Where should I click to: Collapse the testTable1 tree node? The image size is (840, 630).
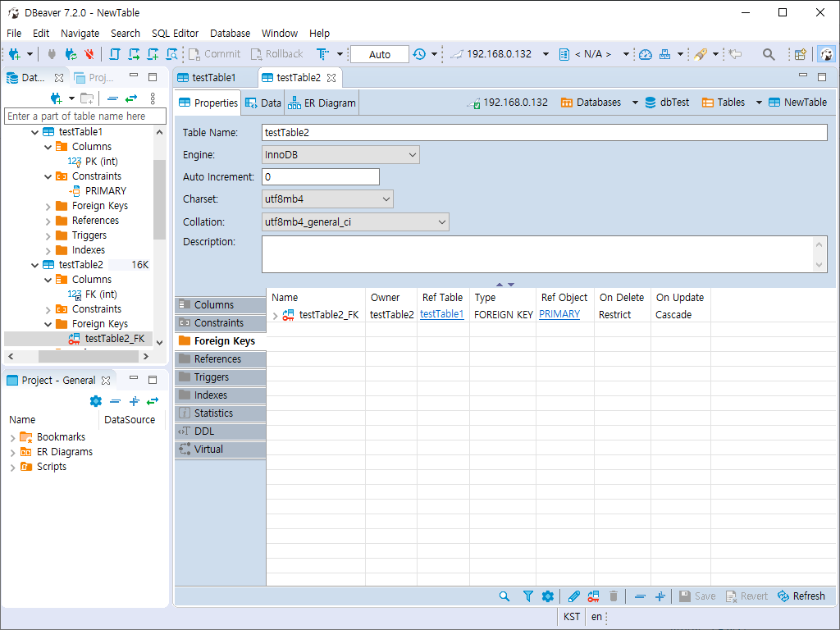[x=34, y=132]
